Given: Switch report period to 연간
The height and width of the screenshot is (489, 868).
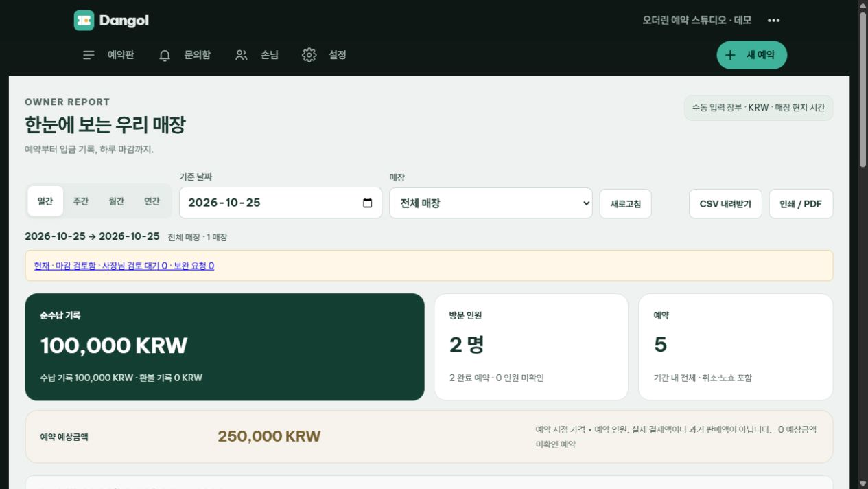Looking at the screenshot, I should pyautogui.click(x=152, y=201).
